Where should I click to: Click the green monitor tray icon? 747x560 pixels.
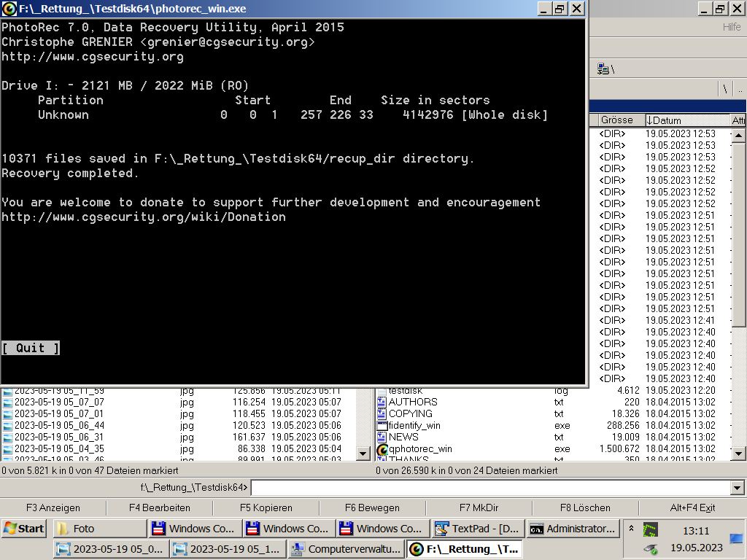pos(650,529)
